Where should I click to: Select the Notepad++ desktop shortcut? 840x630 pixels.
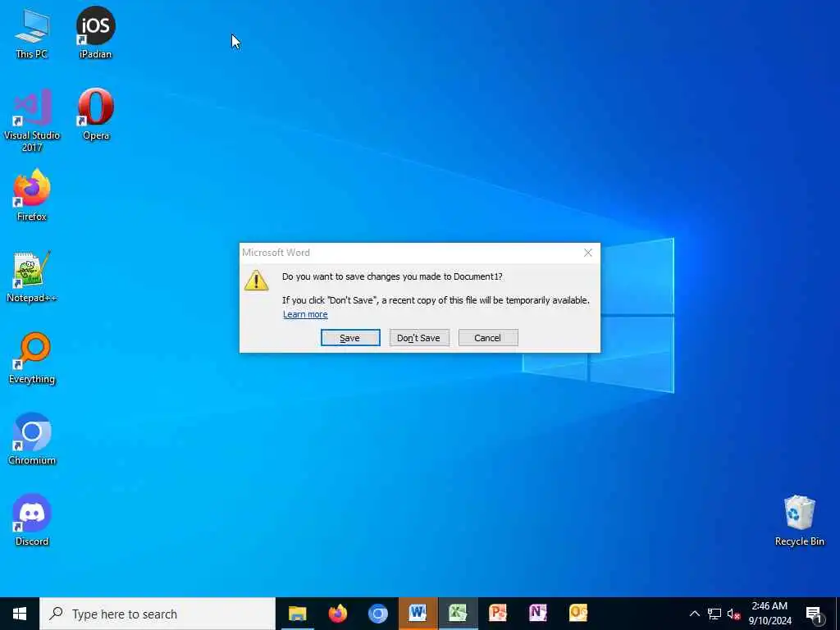click(32, 277)
